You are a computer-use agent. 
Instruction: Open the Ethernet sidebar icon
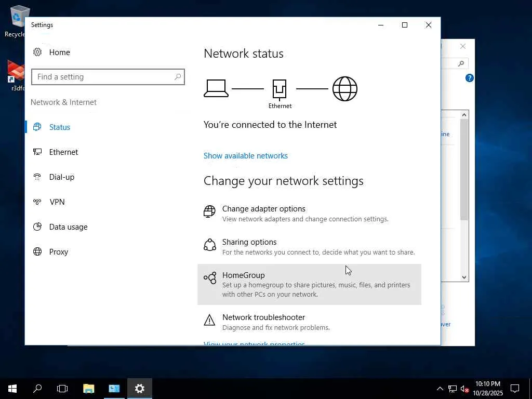pyautogui.click(x=37, y=152)
